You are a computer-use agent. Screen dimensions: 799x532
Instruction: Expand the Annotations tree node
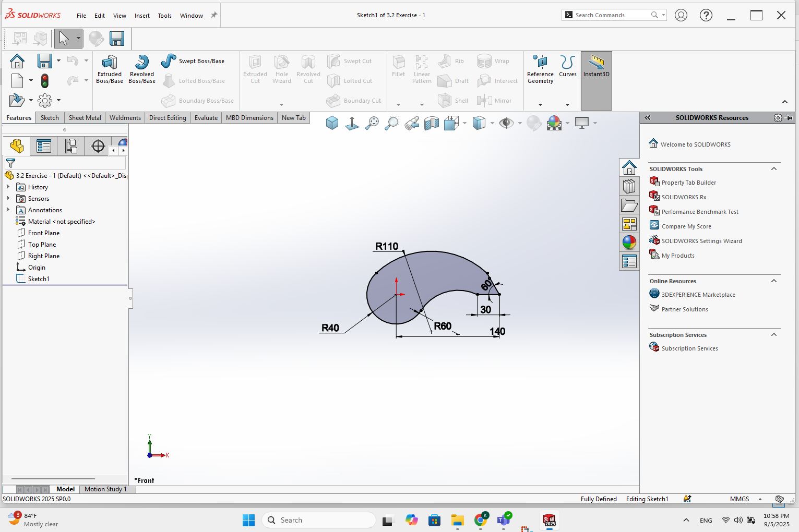8,210
